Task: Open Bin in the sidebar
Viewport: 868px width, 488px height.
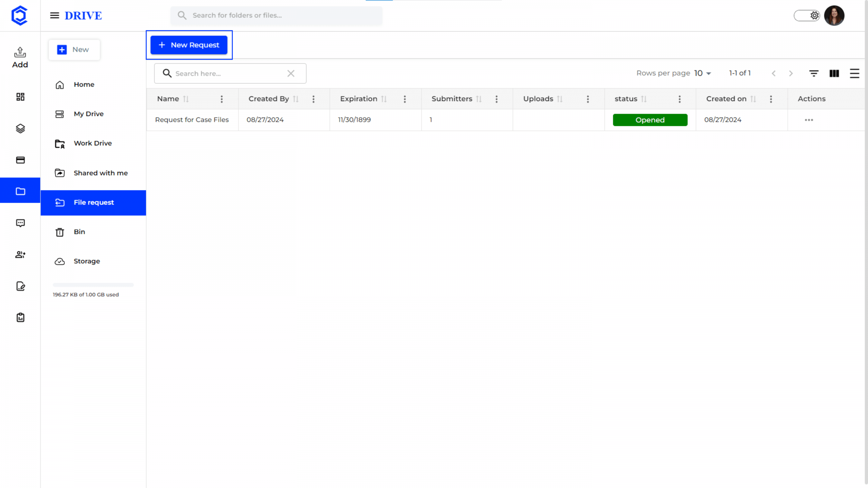Action: click(93, 232)
